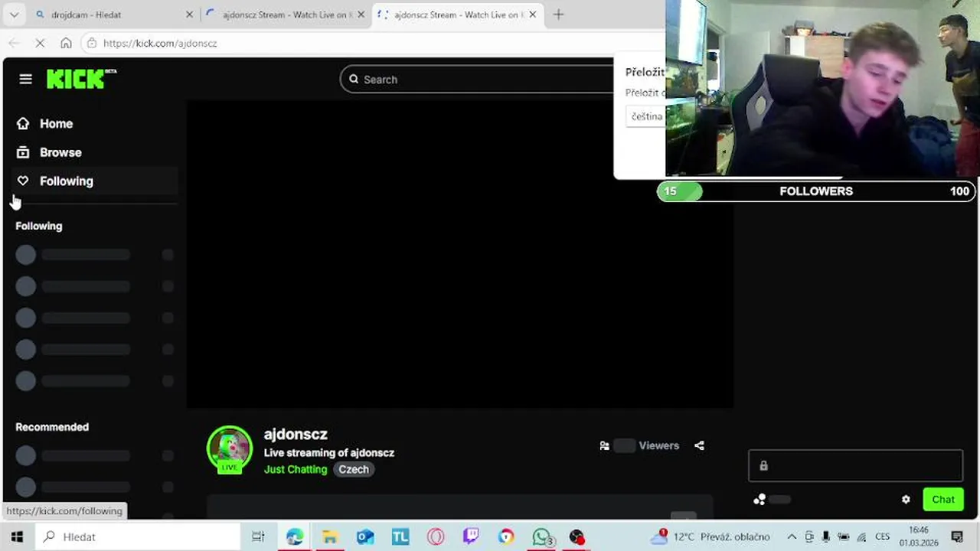Open File Explorer from the taskbar
980x551 pixels.
click(330, 536)
